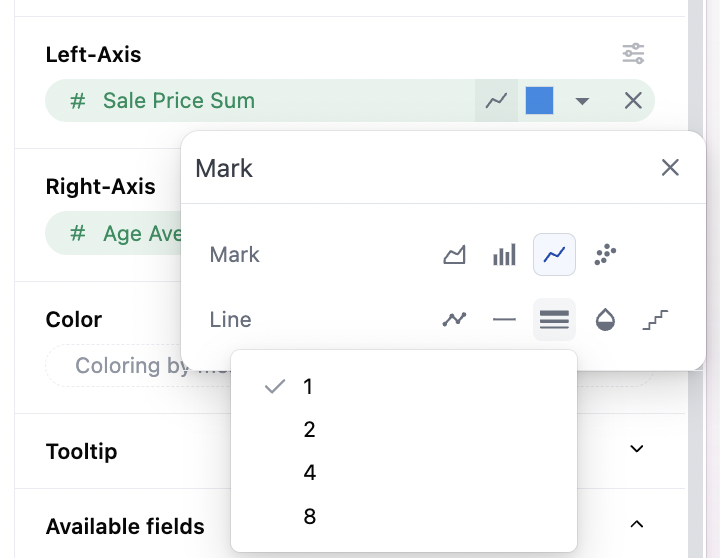Click the line thickness icon
720x558 pixels.
point(554,320)
